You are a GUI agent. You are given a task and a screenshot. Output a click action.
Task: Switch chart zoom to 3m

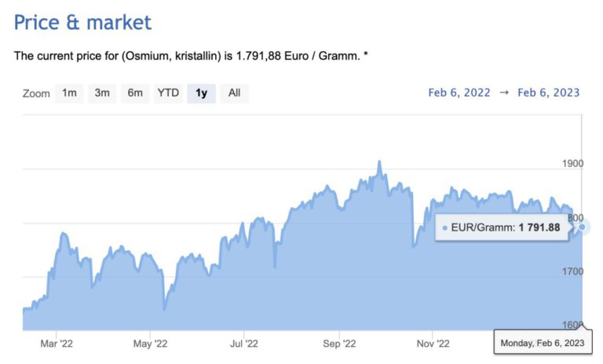point(102,93)
